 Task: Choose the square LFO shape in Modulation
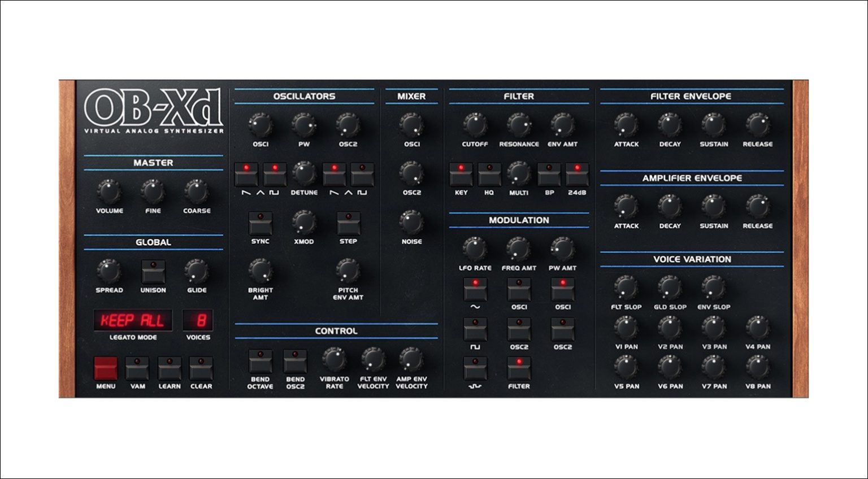click(475, 330)
